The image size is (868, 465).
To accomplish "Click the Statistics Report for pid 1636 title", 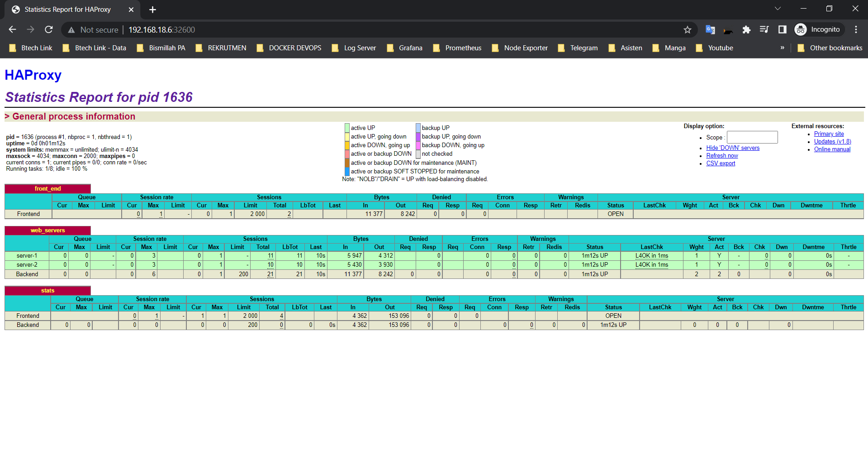I will pyautogui.click(x=99, y=97).
